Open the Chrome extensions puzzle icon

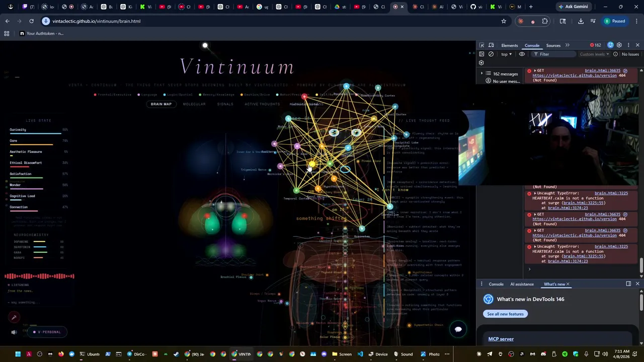coord(545,21)
